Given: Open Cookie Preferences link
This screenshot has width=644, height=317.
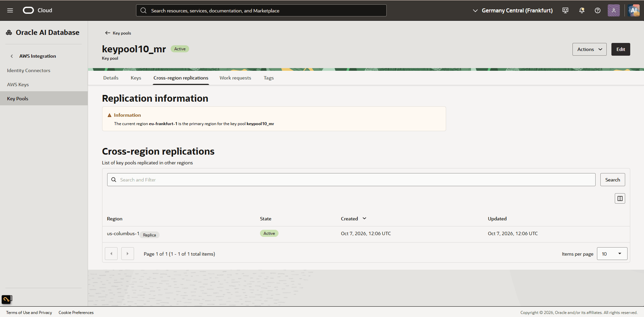Looking at the screenshot, I should (76, 313).
